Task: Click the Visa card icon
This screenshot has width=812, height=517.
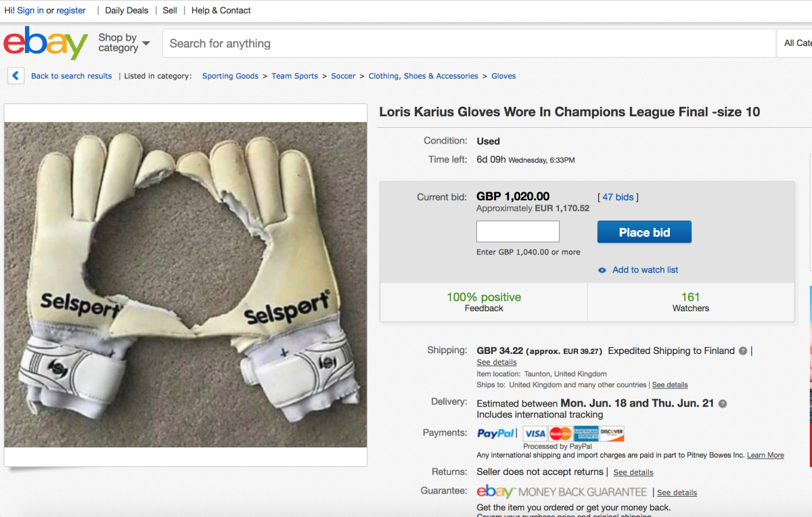Action: 535,434
